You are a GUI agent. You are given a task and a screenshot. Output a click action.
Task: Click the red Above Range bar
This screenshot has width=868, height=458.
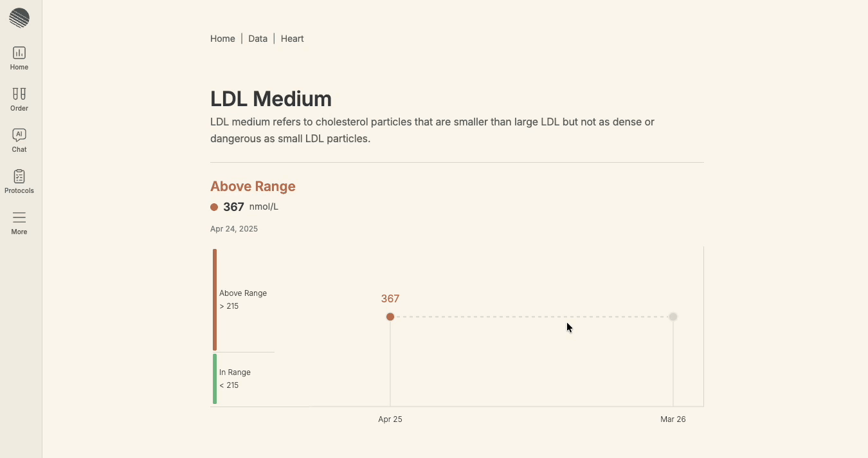[215, 300]
